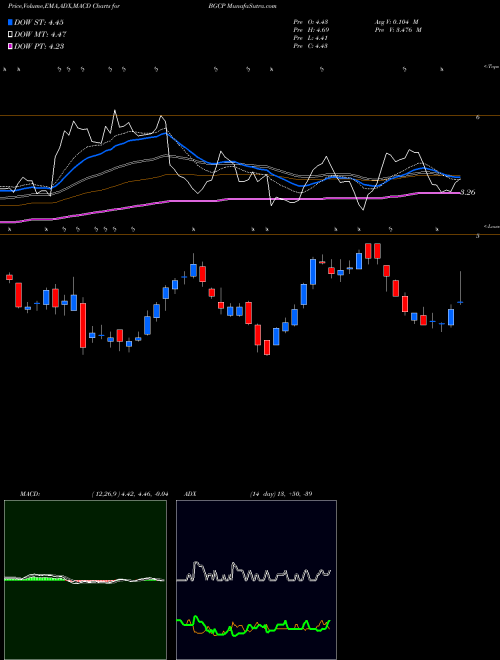Click the blue DOW ST legend swatch

11,22
